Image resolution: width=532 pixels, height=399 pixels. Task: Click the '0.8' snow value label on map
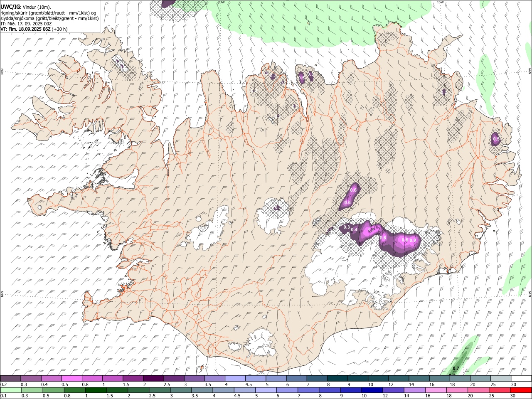click(x=413, y=240)
